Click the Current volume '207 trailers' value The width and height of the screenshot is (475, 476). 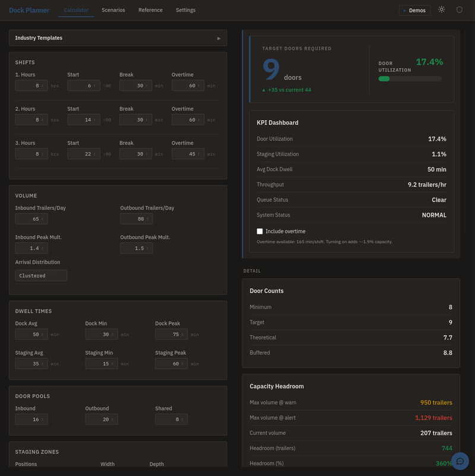pos(436,433)
